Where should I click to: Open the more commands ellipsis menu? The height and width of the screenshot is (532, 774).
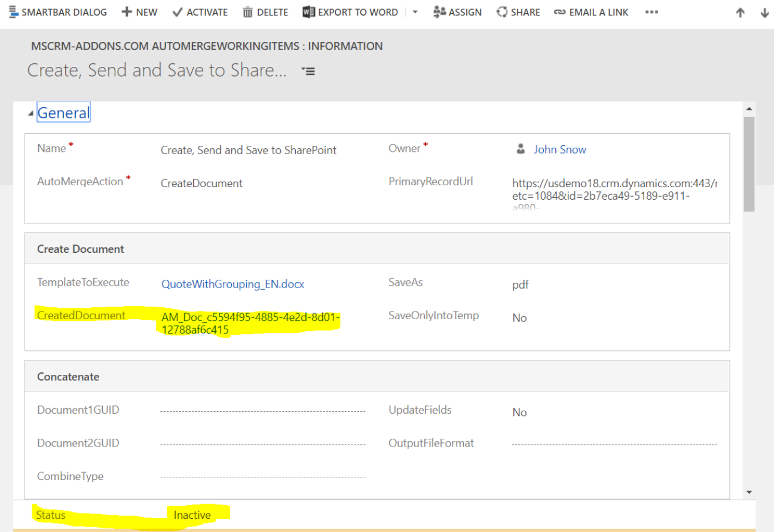click(x=651, y=12)
